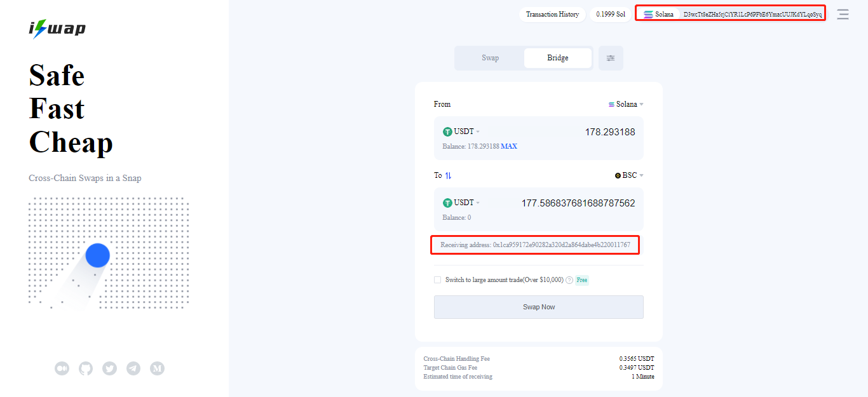Click the Cross-Chain Handling Fee label
Screen dimensions: 868x397
[x=457, y=359]
